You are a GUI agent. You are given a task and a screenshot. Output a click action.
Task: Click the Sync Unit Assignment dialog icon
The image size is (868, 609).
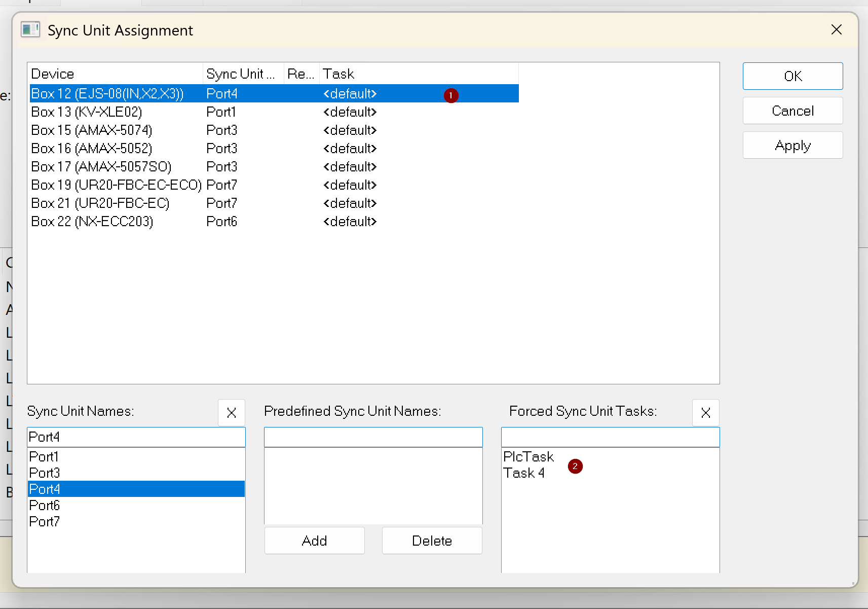tap(30, 30)
